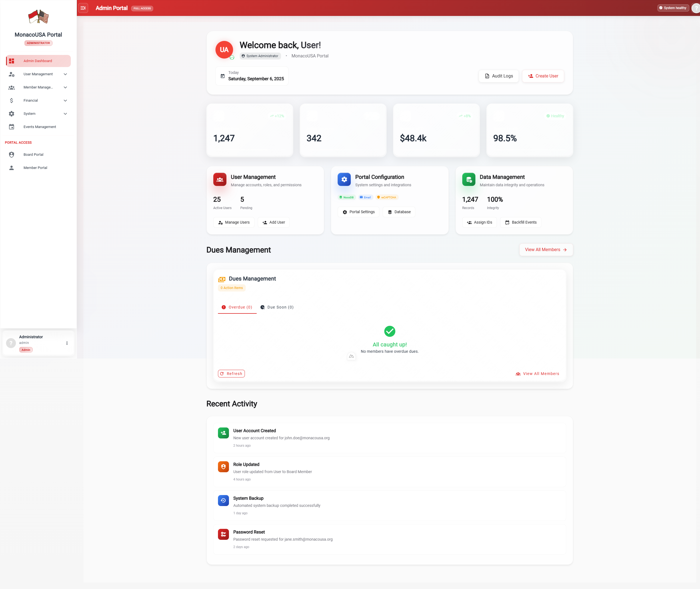The image size is (700, 589).
Task: Open Audit Logs
Action: [x=499, y=76]
